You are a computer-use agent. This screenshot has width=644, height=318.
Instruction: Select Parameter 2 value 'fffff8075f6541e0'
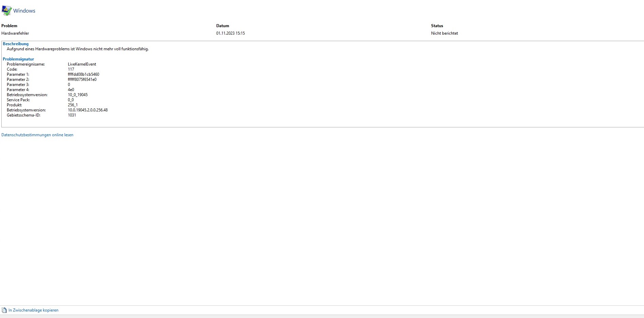click(x=82, y=79)
